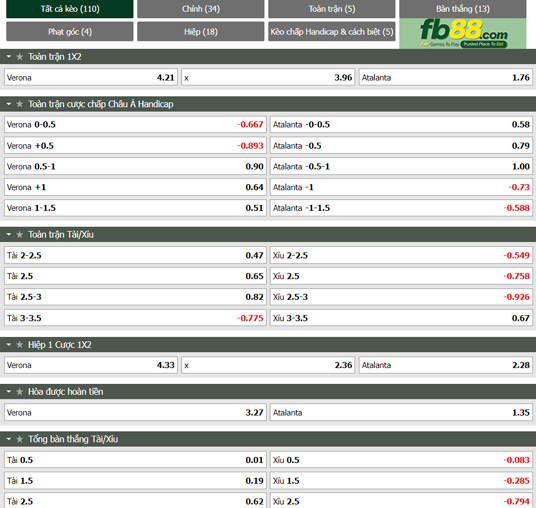The height and width of the screenshot is (508, 536).
Task: Mark Toàn trận Tài/Xỉu star as favorite
Action: pos(20,235)
